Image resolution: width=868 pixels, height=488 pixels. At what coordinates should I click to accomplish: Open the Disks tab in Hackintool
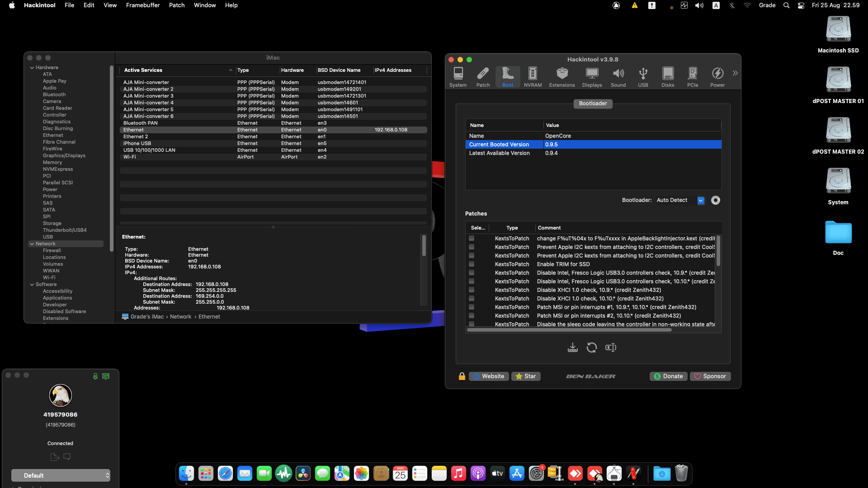pyautogui.click(x=668, y=77)
